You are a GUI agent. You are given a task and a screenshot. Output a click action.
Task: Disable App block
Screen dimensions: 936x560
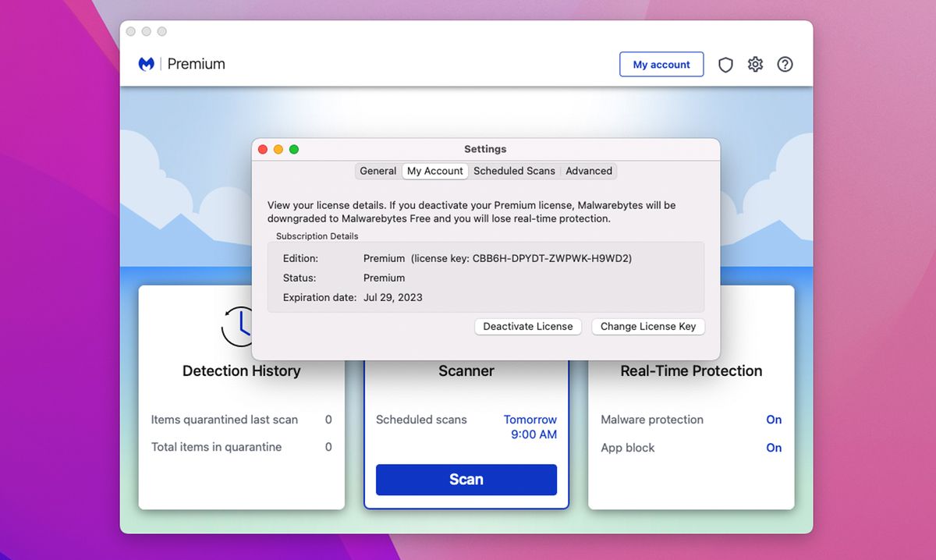pyautogui.click(x=774, y=448)
